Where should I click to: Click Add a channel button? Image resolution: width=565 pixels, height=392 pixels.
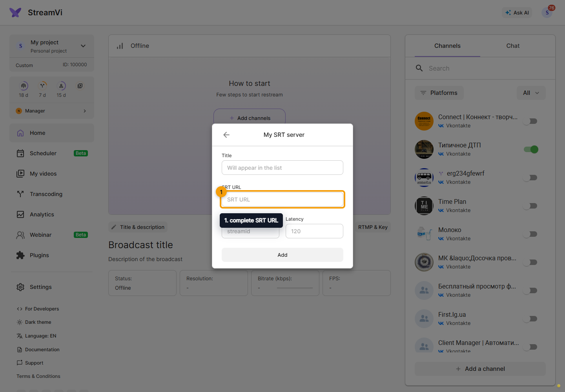pyautogui.click(x=480, y=369)
